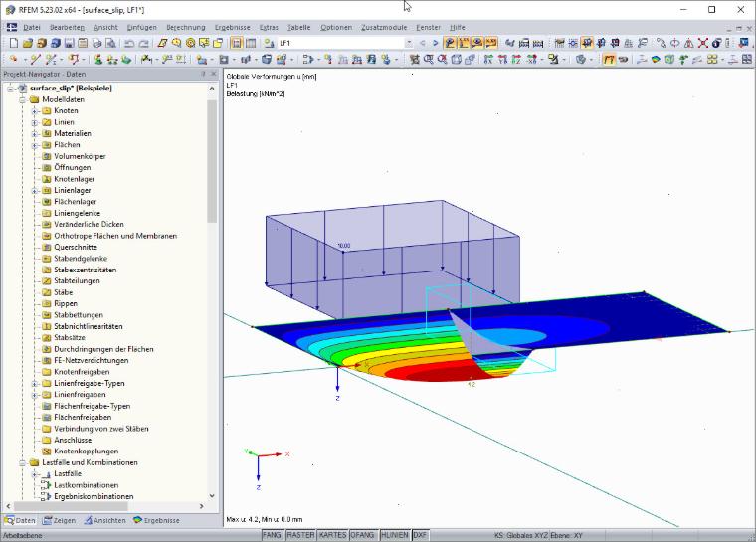Click the zoom window magnifier icon
This screenshot has height=542, width=756.
[428, 60]
